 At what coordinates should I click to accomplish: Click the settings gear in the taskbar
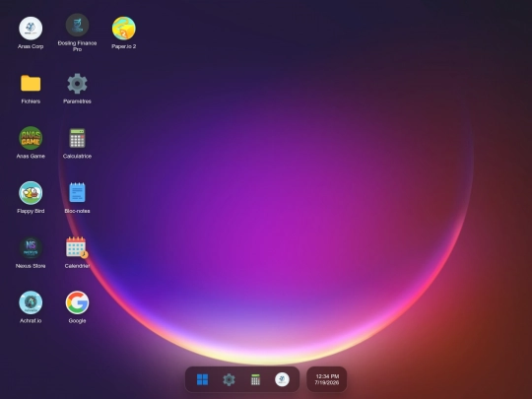(x=229, y=379)
